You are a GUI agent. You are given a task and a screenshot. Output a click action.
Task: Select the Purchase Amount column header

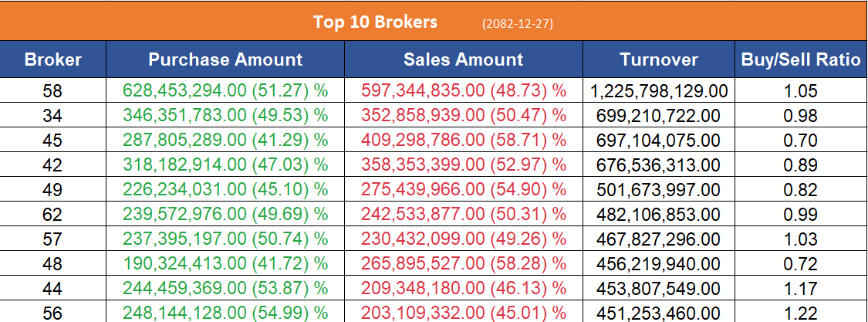point(225,59)
